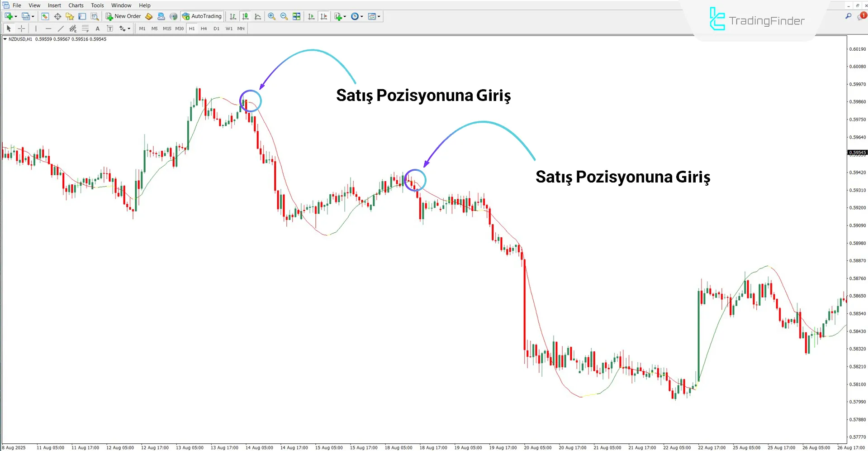Open the Charts menu
The width and height of the screenshot is (868, 451).
(x=76, y=5)
